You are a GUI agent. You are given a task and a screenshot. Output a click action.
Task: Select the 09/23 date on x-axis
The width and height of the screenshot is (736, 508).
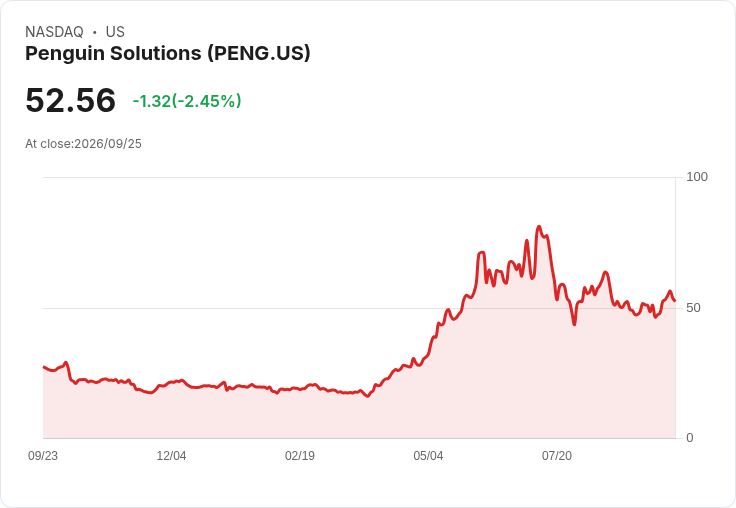[x=43, y=456]
